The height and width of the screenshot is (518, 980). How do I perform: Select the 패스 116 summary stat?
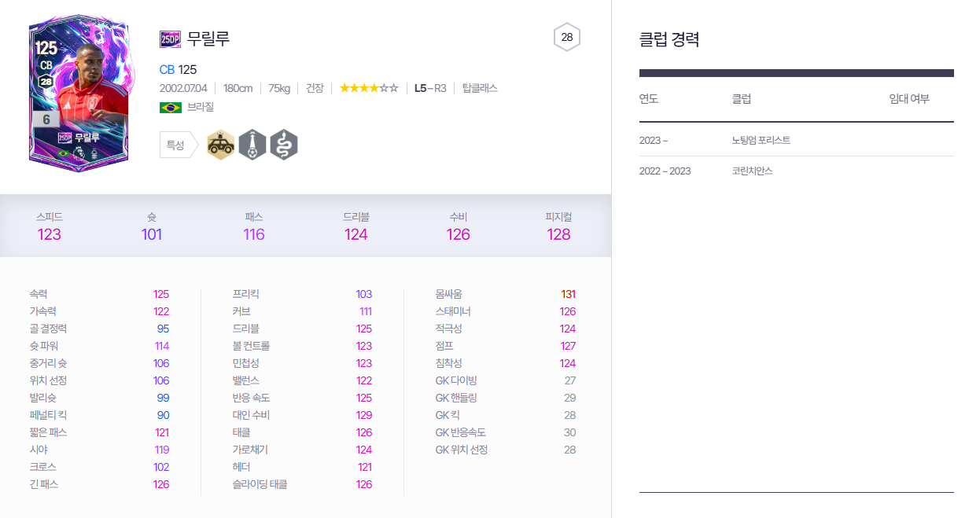253,226
